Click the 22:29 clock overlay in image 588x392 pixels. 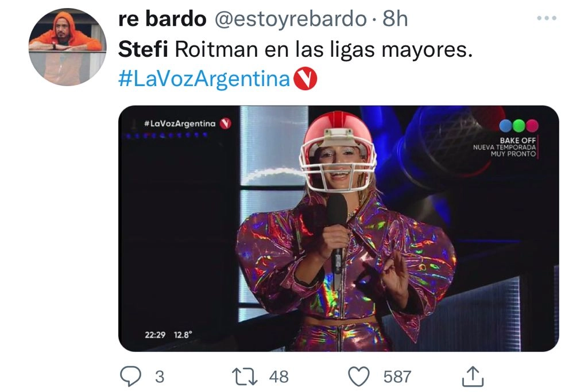coord(155,335)
